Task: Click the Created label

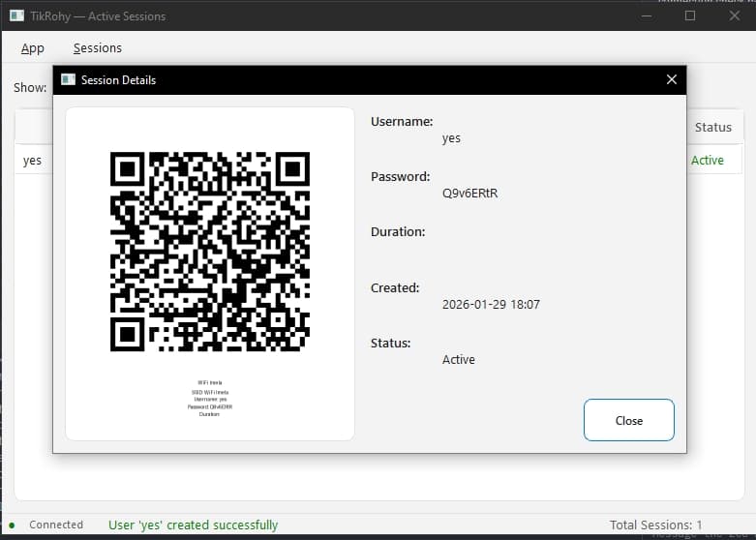Action: click(x=395, y=287)
